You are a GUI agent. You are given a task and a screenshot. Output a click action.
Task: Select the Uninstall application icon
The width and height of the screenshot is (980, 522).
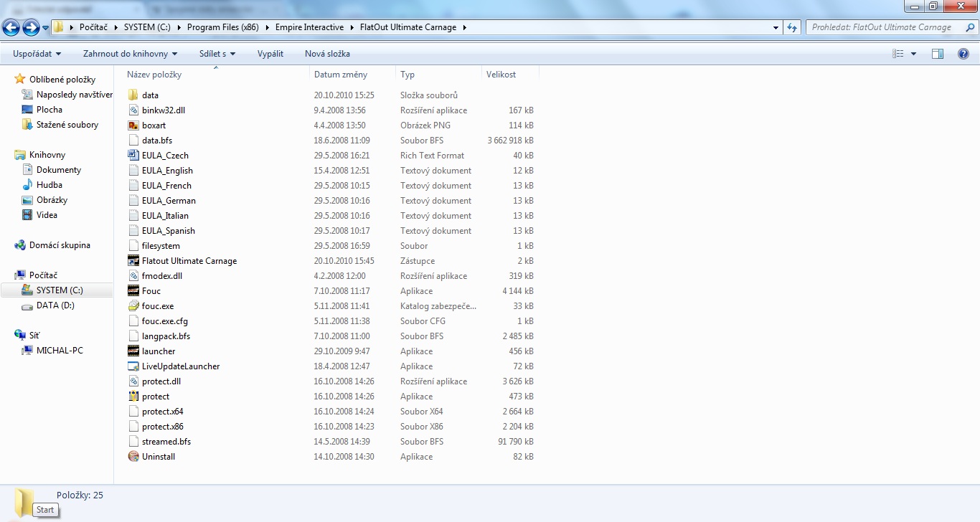(x=133, y=457)
